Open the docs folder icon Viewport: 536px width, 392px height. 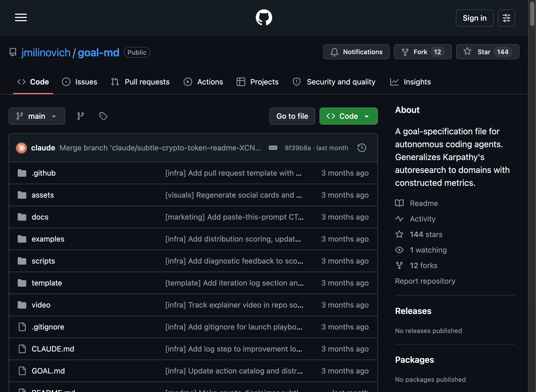22,217
